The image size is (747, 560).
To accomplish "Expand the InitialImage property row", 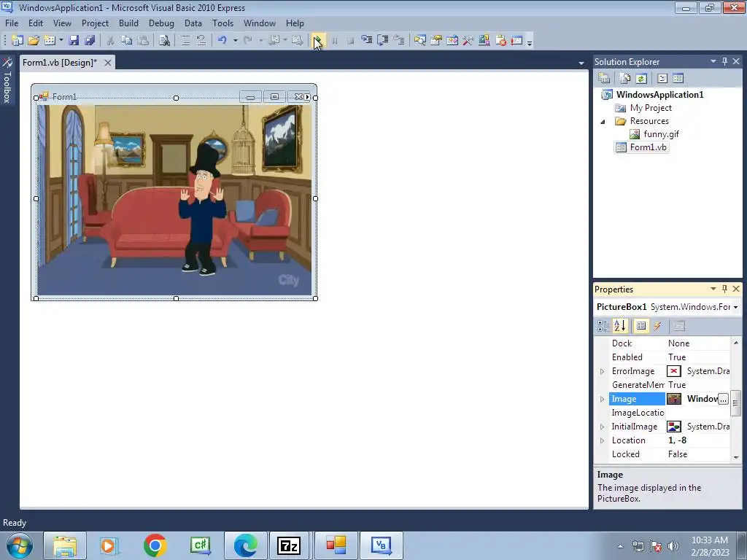I will pos(602,427).
